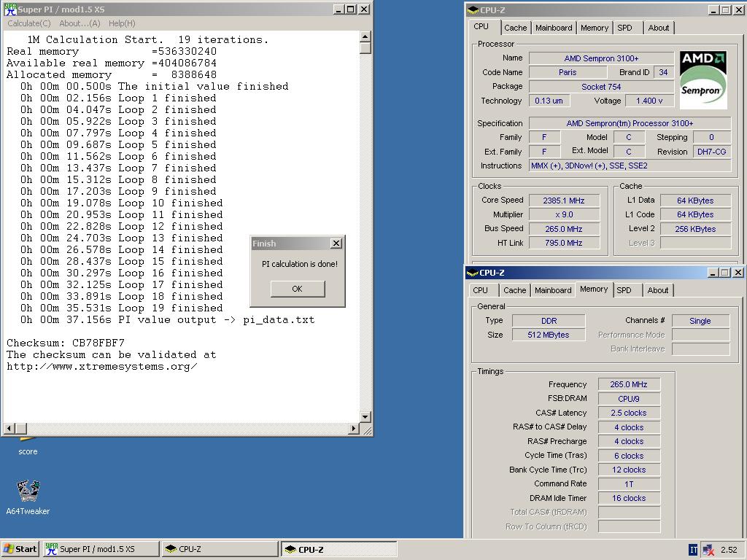Open the Help(H) menu in Super PI

(122, 23)
